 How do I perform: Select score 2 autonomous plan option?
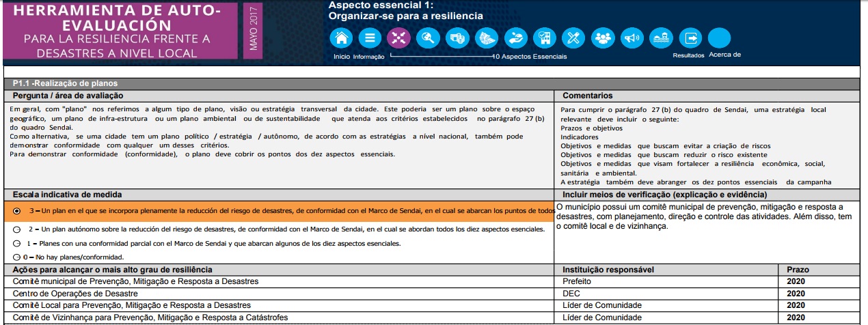pos(17,229)
